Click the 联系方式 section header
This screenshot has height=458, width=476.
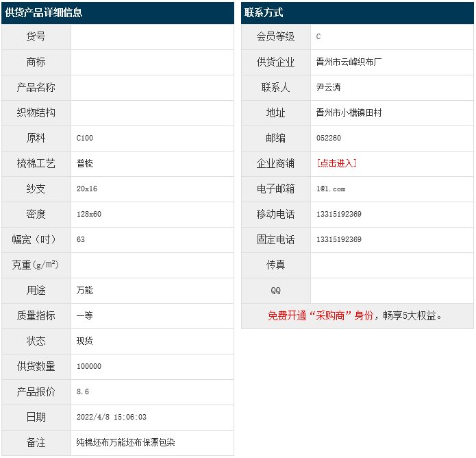coord(264,12)
